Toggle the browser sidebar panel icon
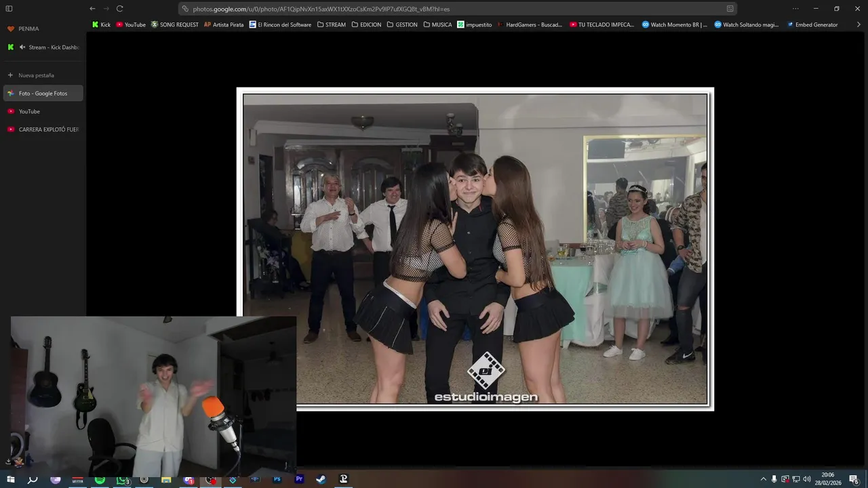This screenshot has width=868, height=488. [9, 9]
